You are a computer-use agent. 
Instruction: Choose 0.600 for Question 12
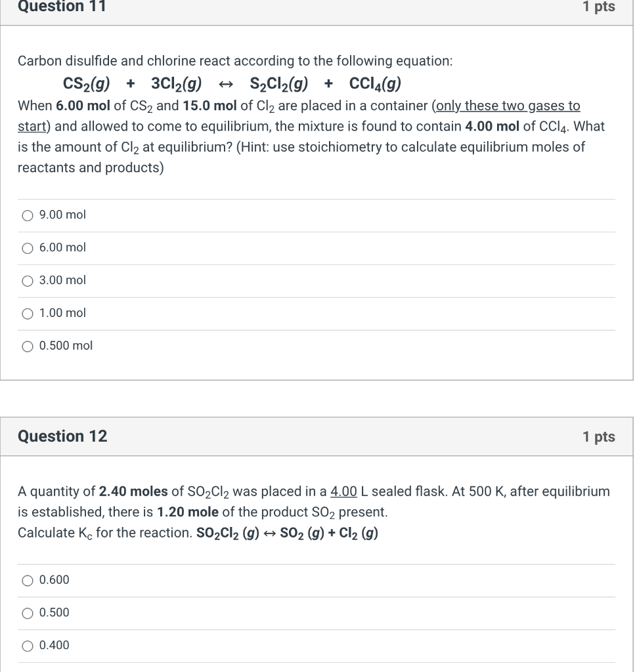point(28,579)
